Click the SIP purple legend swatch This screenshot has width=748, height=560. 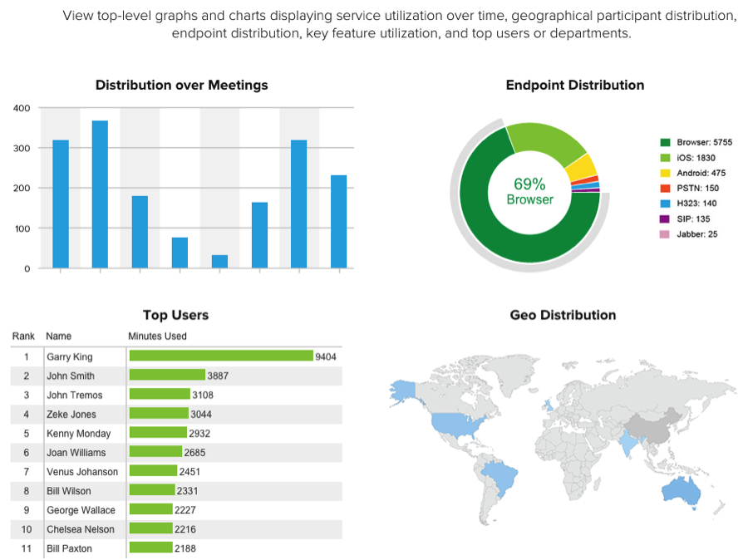pyautogui.click(x=665, y=219)
